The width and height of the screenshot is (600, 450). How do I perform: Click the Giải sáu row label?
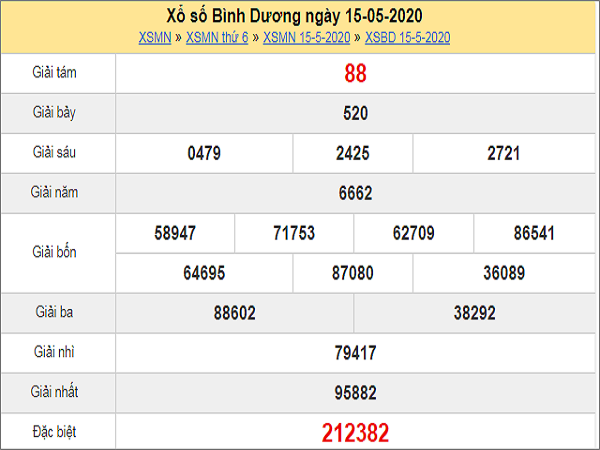click(x=54, y=152)
